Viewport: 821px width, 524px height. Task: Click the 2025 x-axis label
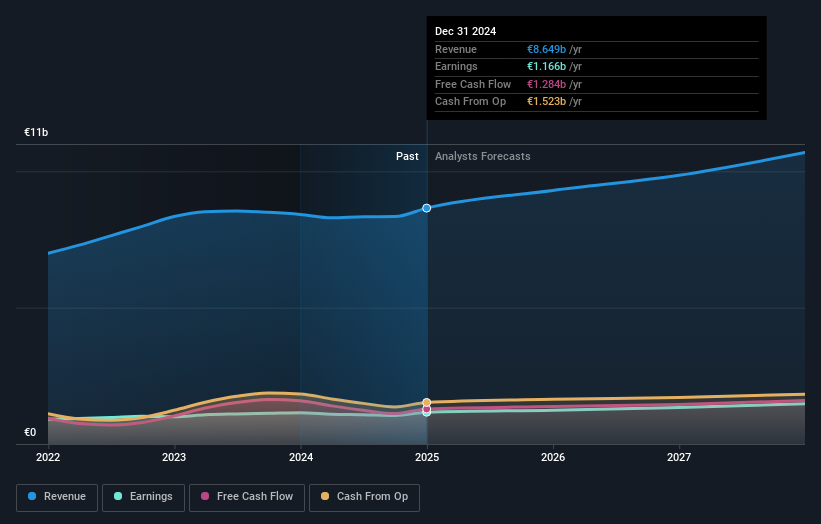point(427,458)
